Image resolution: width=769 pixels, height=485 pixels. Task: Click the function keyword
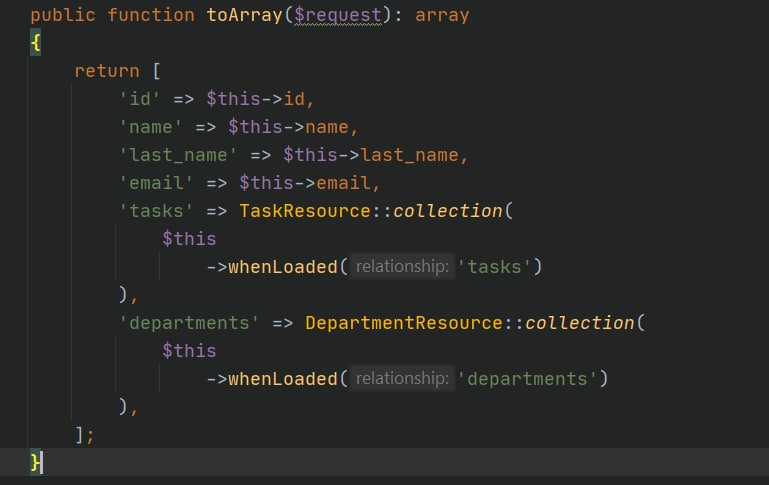click(x=151, y=15)
